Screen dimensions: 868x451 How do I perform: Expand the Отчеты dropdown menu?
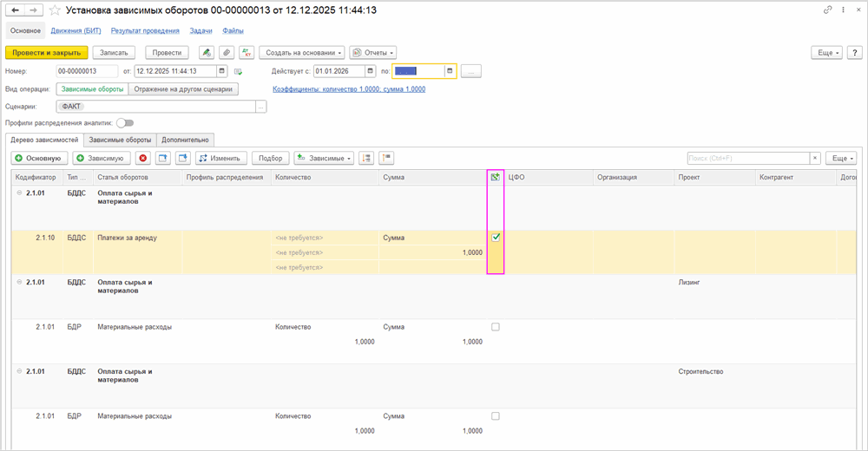[373, 53]
